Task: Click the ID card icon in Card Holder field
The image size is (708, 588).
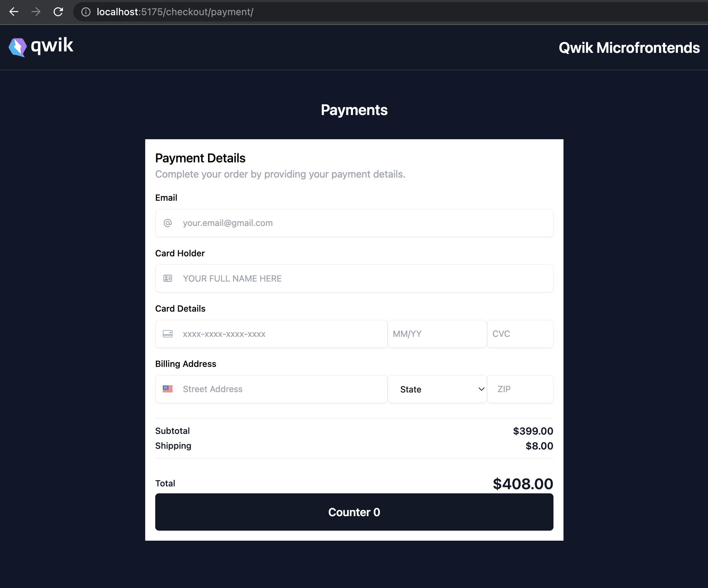Action: tap(168, 278)
